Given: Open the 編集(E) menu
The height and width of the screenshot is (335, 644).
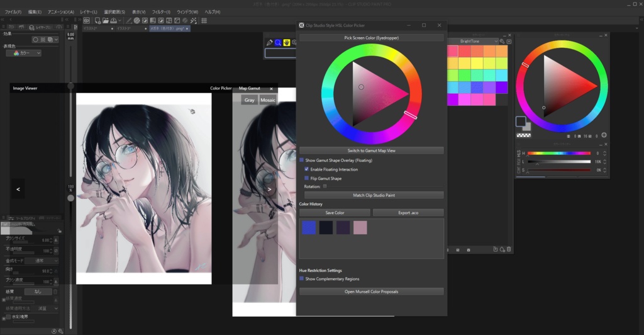Looking at the screenshot, I should [35, 12].
